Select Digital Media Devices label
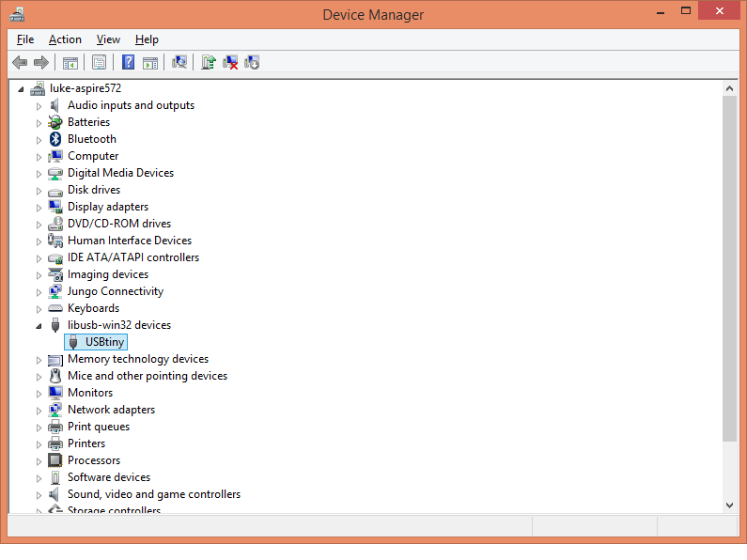Screen dimensions: 747x560 coord(120,173)
